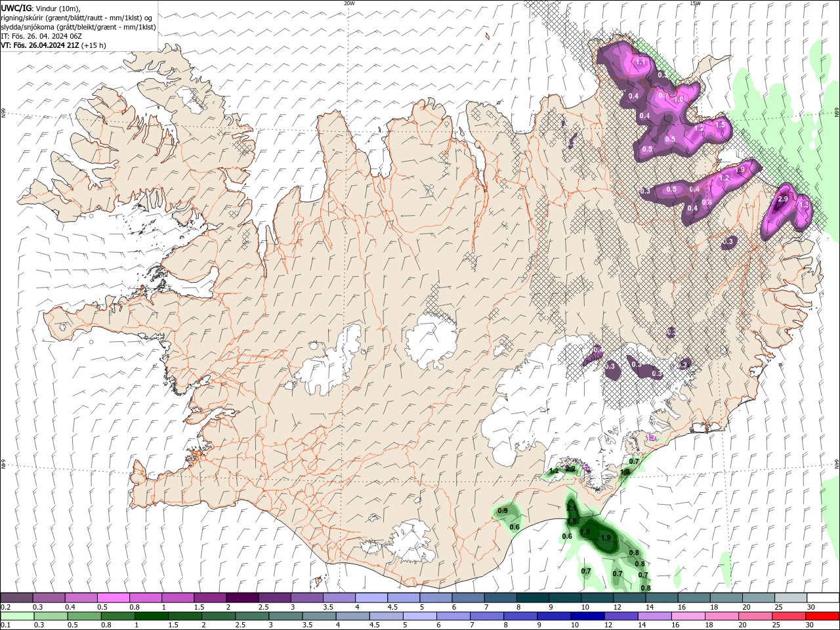Select the 7 blue swatch in lower scale
This screenshot has height=630, width=840.
(487, 616)
